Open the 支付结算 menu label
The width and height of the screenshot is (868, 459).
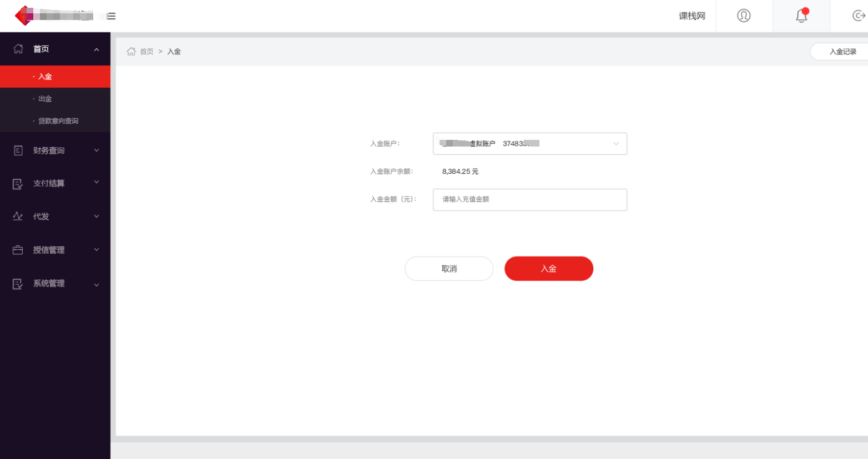(49, 183)
